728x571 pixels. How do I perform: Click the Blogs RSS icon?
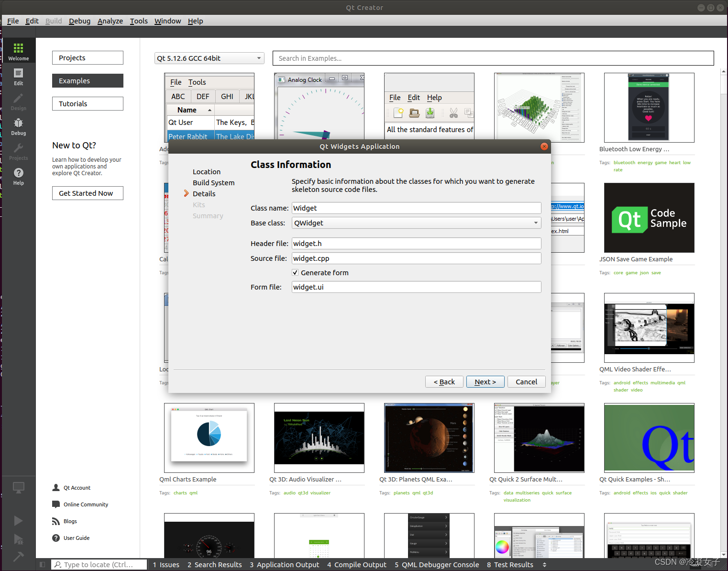[55, 521]
